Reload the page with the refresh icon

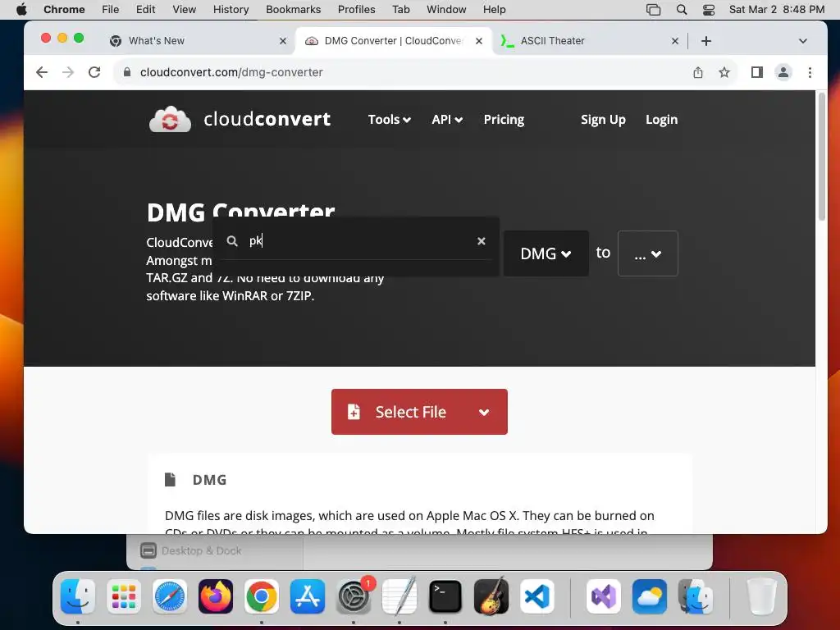tap(94, 72)
